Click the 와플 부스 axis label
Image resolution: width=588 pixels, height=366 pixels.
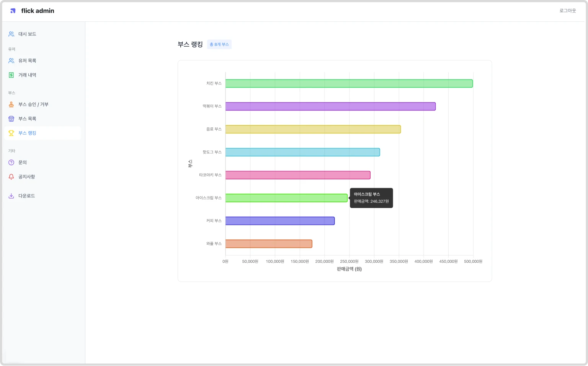point(214,244)
